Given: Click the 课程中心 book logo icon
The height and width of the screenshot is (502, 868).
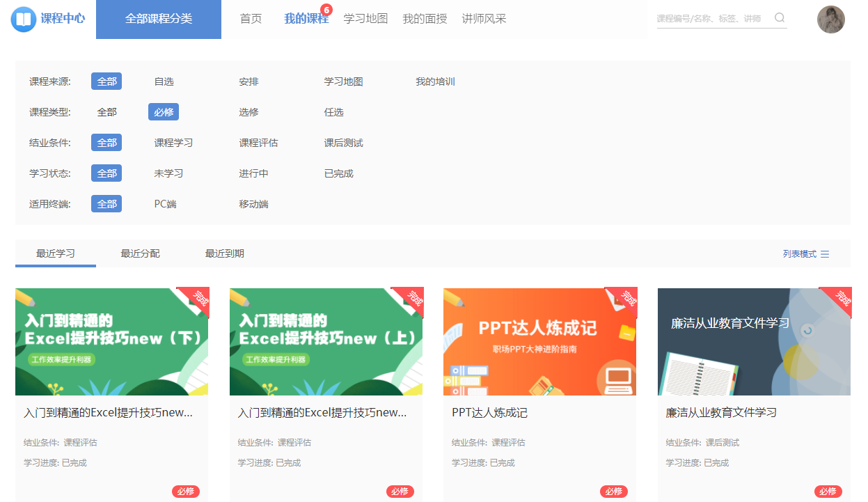Looking at the screenshot, I should pos(24,19).
